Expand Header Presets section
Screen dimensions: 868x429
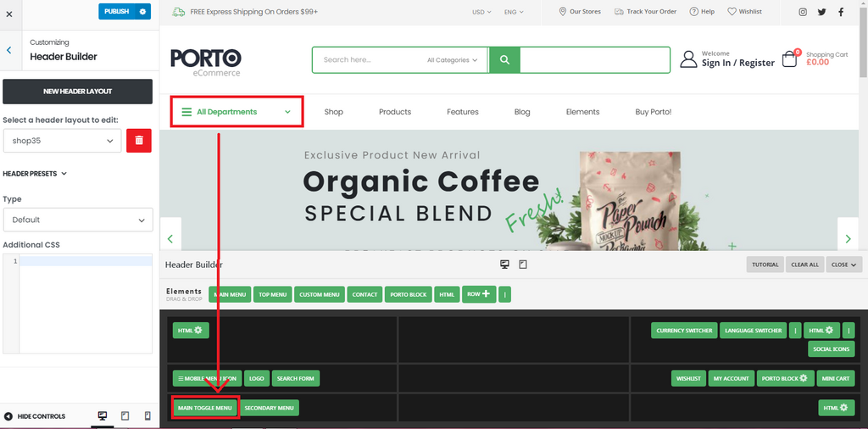click(35, 173)
